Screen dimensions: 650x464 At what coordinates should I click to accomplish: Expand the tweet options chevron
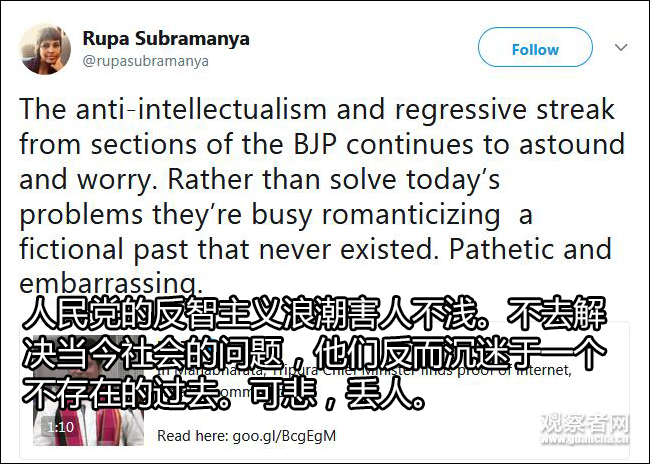(x=621, y=48)
